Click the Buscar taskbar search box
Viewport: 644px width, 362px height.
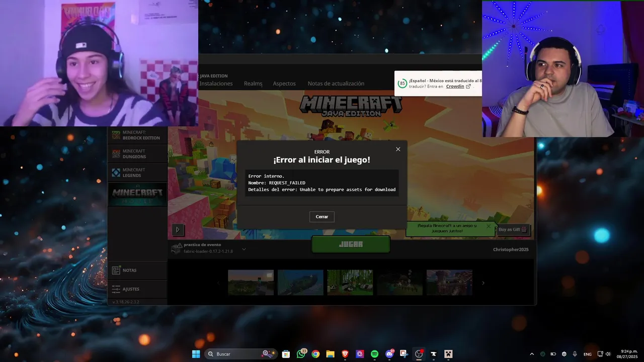[242, 354]
